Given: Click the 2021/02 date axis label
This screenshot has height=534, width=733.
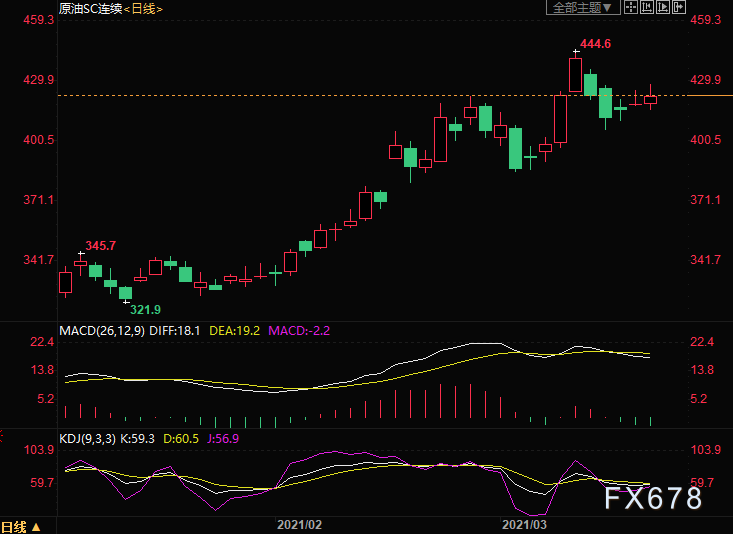Looking at the screenshot, I should (299, 525).
